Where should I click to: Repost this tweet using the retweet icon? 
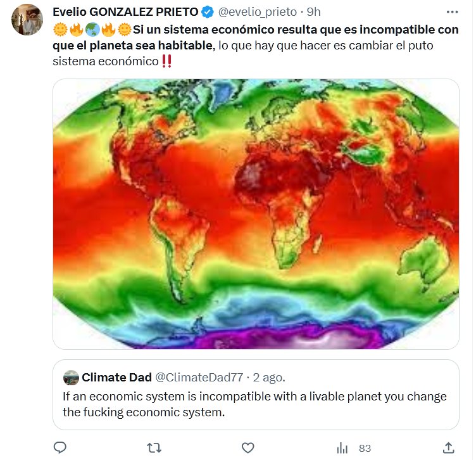coord(154,447)
